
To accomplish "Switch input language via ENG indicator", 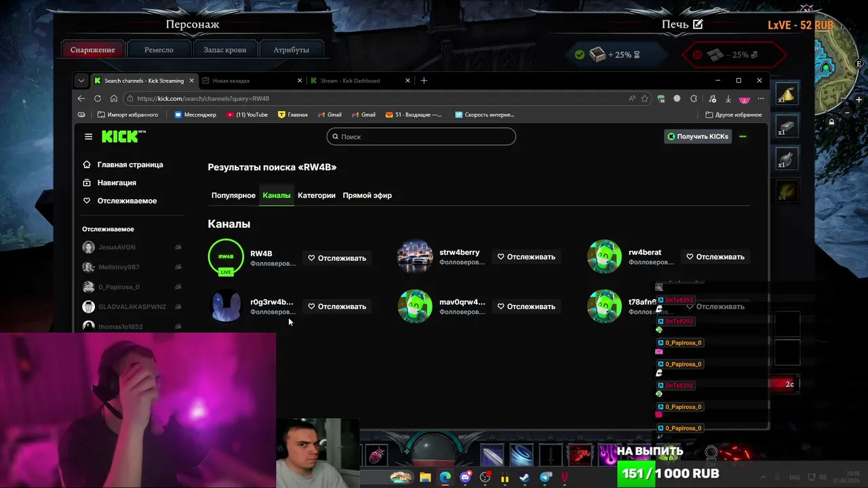I will pos(795,477).
